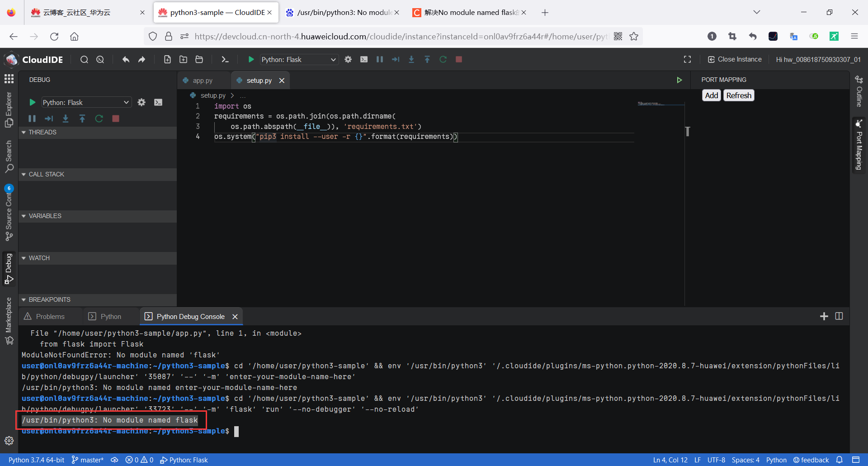This screenshot has height=466, width=868.
Task: Toggle bottom panel layout icon in status bar
Action: pyautogui.click(x=856, y=460)
